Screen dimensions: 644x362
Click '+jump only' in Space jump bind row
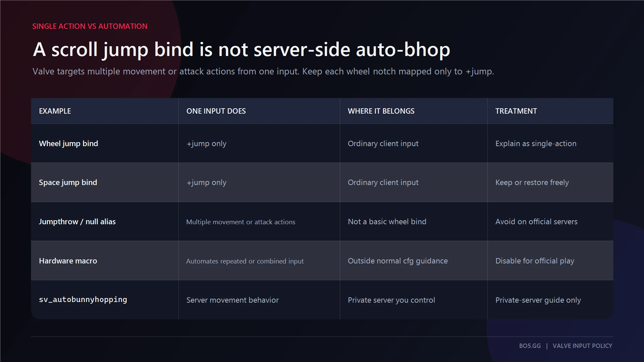[x=206, y=182]
